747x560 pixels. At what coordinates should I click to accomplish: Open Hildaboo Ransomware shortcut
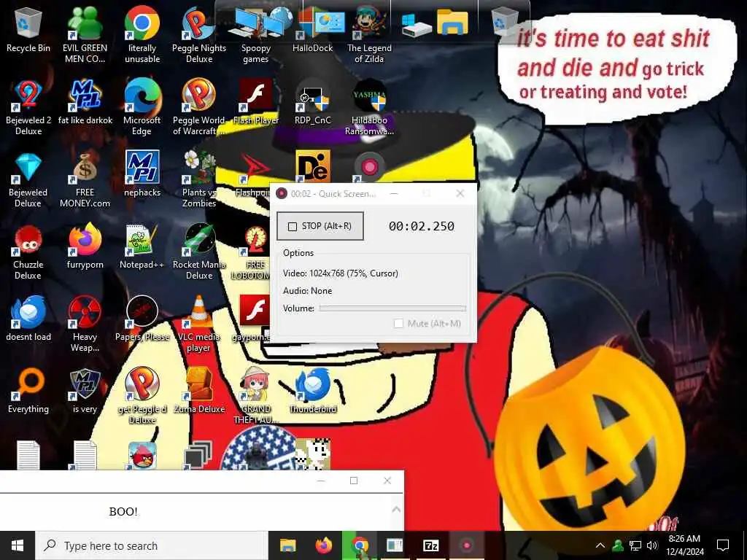369,107
